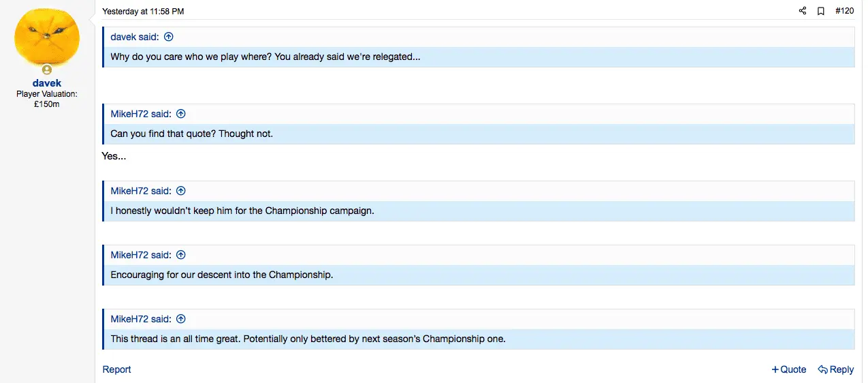Click 'MikeH72 said:' above 'Encouraging for our descent'
Screen dimensions: 868x383
[141, 256]
